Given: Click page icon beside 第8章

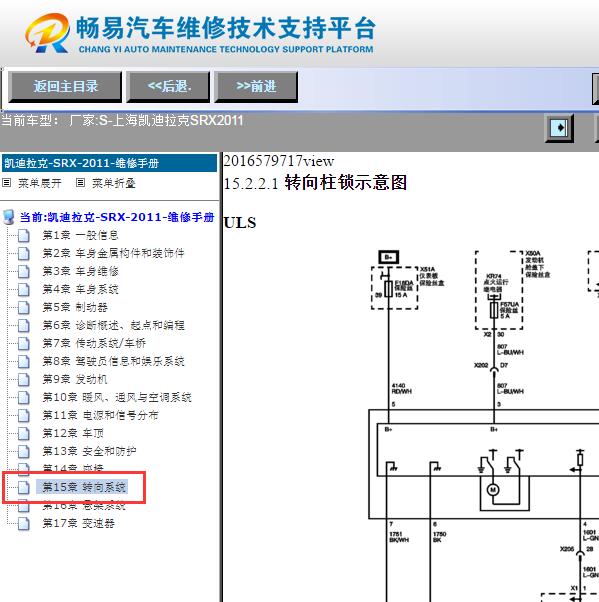Looking at the screenshot, I should tap(24, 361).
